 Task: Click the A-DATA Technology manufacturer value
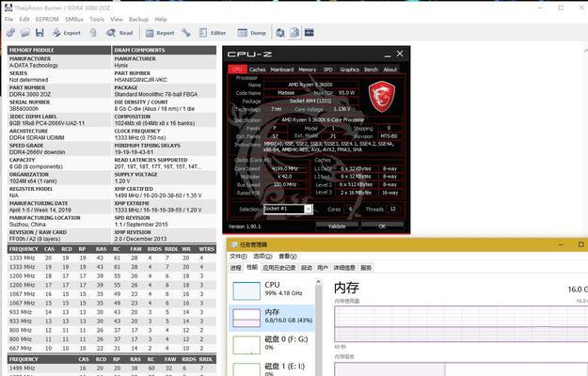34,65
